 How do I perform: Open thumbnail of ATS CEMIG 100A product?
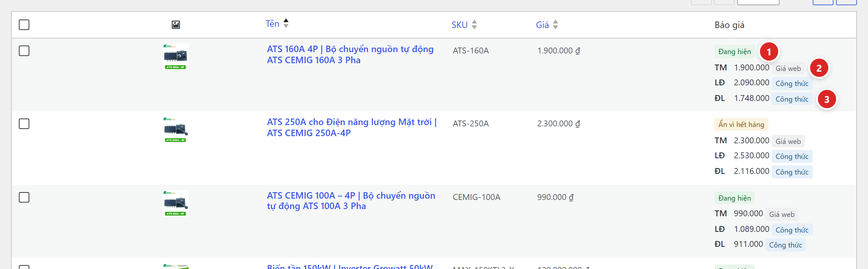point(176,203)
